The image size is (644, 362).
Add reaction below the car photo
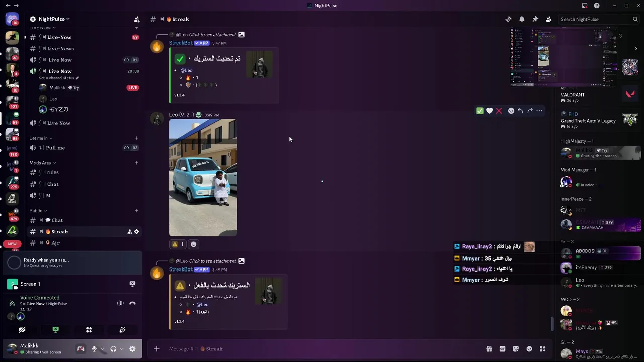pyautogui.click(x=194, y=244)
